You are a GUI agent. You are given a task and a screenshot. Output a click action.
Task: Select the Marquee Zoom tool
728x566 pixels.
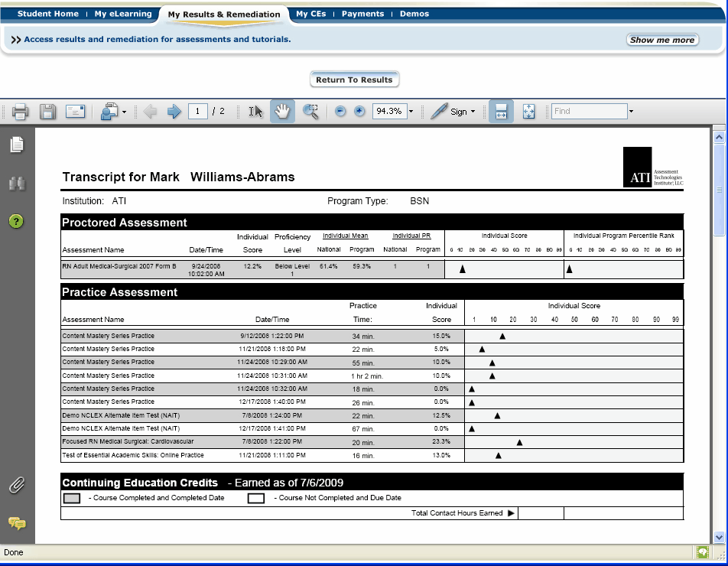[x=310, y=111]
